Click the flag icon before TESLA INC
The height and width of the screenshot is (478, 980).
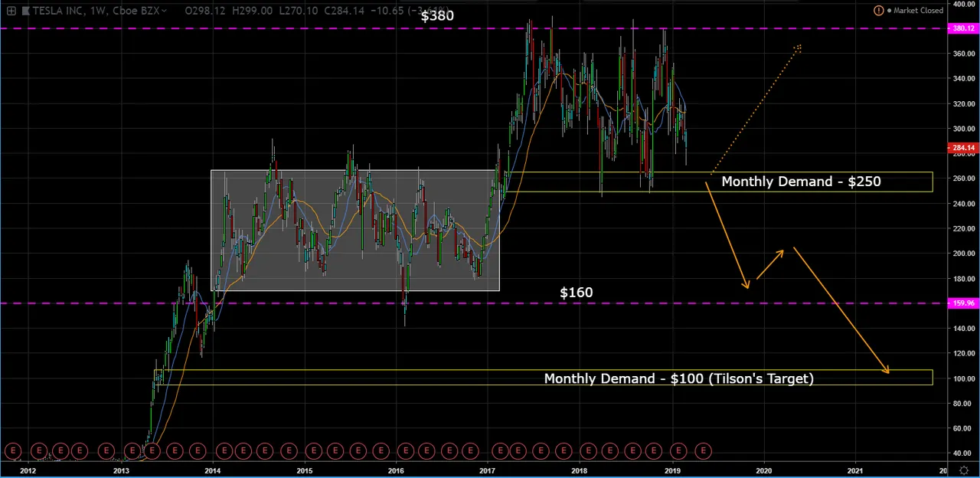pos(26,11)
